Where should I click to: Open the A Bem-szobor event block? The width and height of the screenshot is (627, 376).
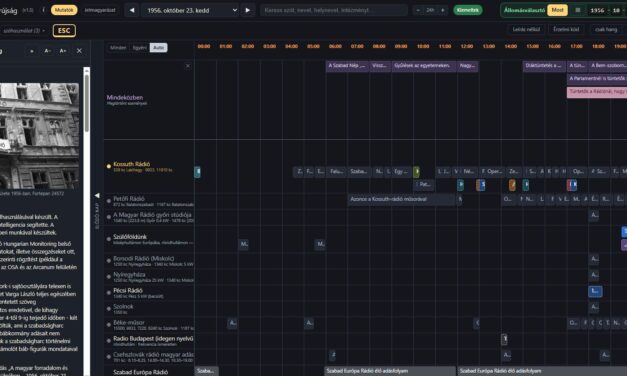tap(608, 66)
